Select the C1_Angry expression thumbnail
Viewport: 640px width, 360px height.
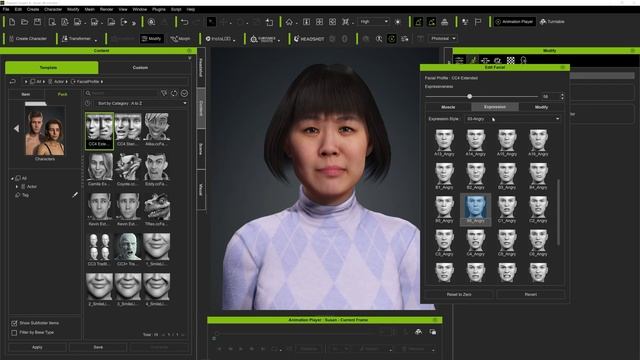(507, 209)
